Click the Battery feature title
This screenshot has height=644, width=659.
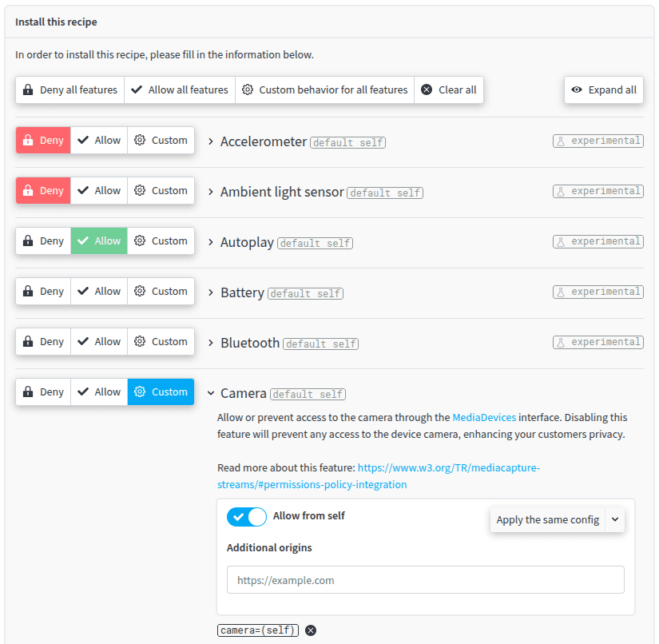click(x=243, y=292)
